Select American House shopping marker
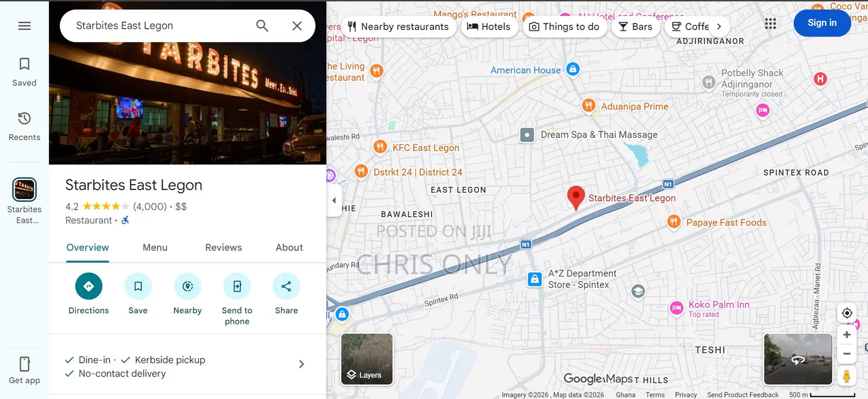This screenshot has width=868, height=399. 573,69
